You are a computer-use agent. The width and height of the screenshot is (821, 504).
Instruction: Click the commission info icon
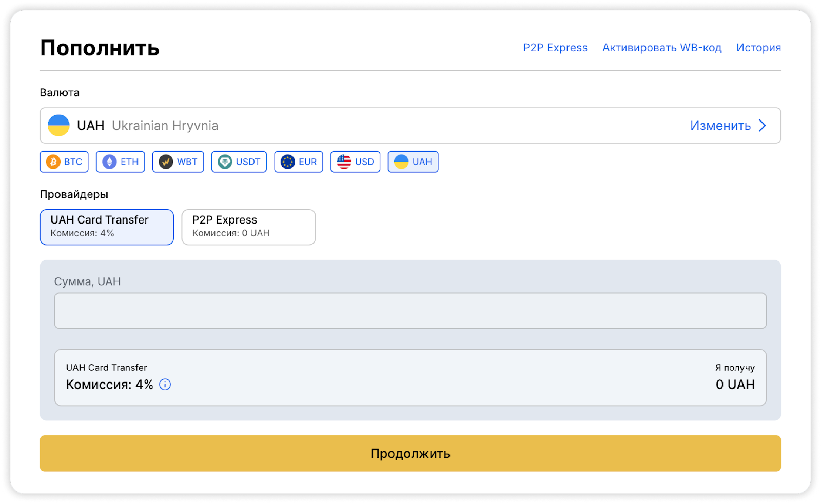[x=165, y=385]
